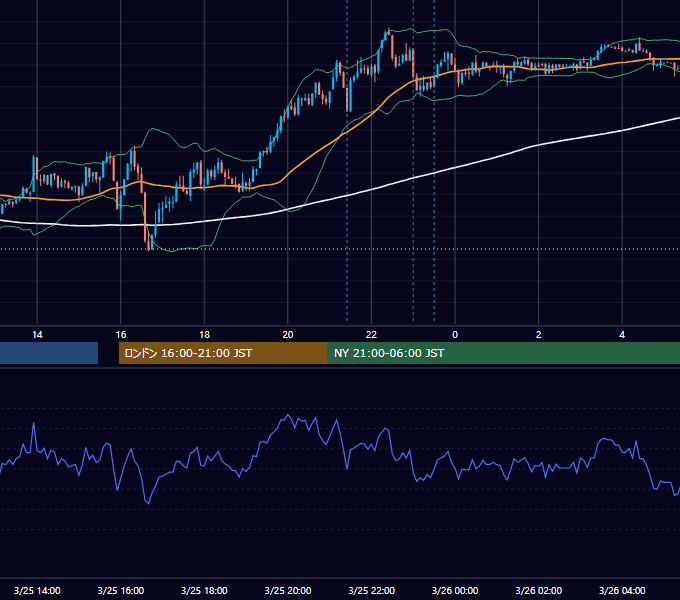Select the NY 21:00-06:00 JST session bar
The image size is (680, 600).
pyautogui.click(x=503, y=353)
